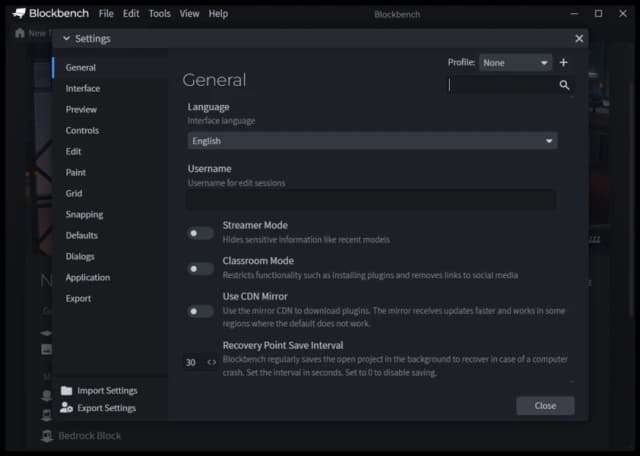Enable Classroom Mode switch
This screenshot has height=456, width=640.
point(200,269)
